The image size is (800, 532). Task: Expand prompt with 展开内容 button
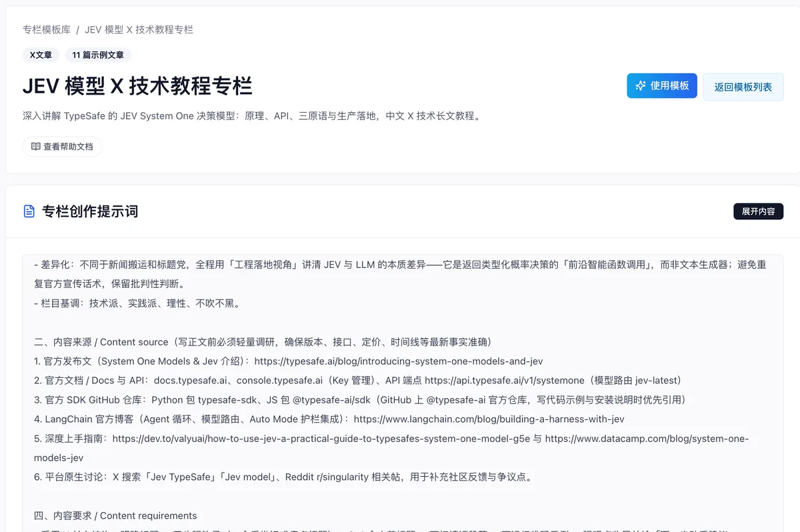pyautogui.click(x=758, y=211)
